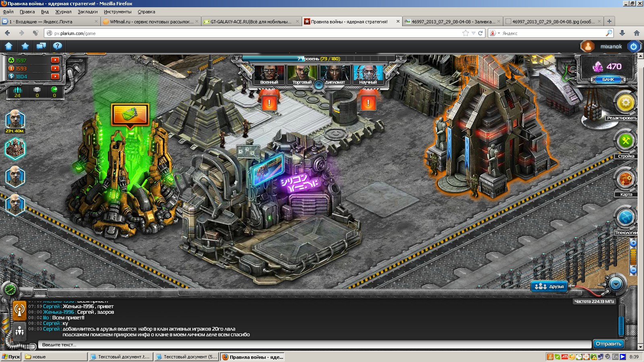Image resolution: width=644 pixels, height=362 pixels.
Task: Bookmark page using the star in address bar
Action: pos(466,33)
